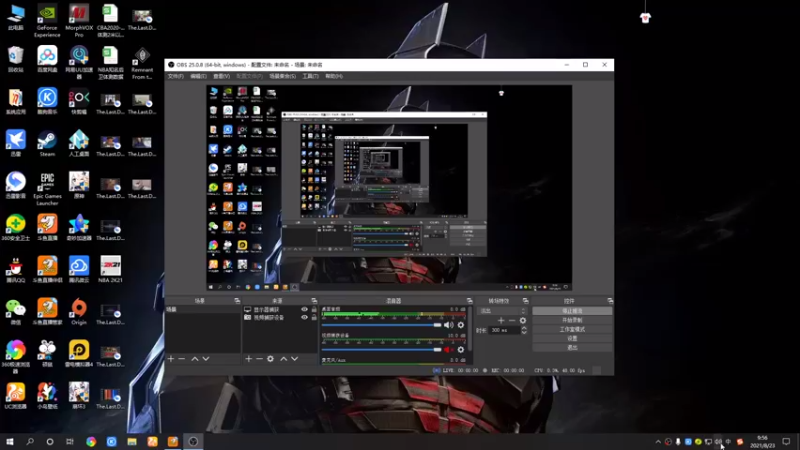Image resolution: width=800 pixels, height=450 pixels.
Task: Open File Explorer from the taskbar
Action: 132,442
